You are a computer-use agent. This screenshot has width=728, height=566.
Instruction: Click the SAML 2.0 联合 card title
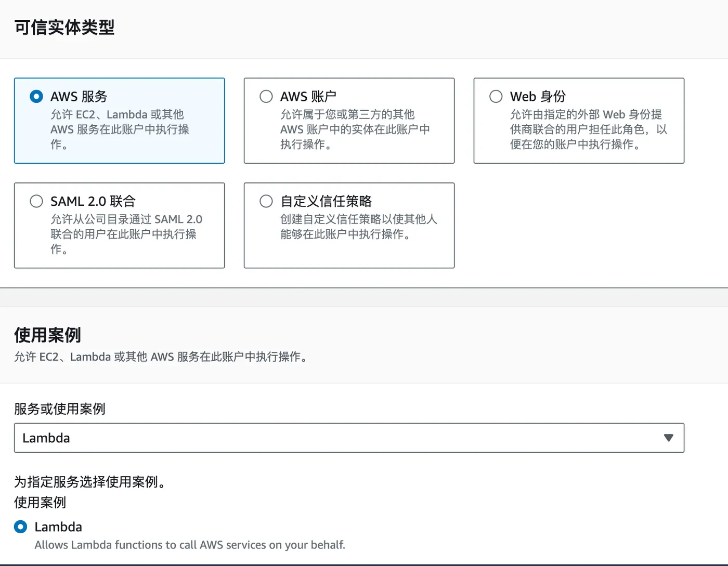93,201
